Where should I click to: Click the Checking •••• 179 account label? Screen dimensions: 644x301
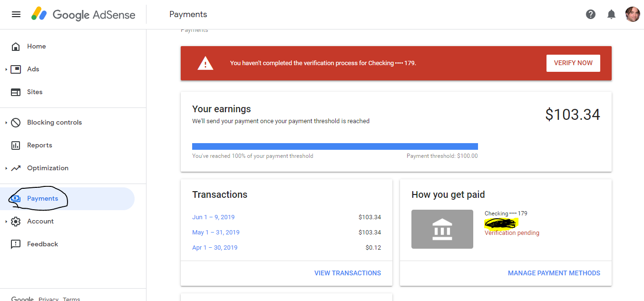[x=506, y=214]
